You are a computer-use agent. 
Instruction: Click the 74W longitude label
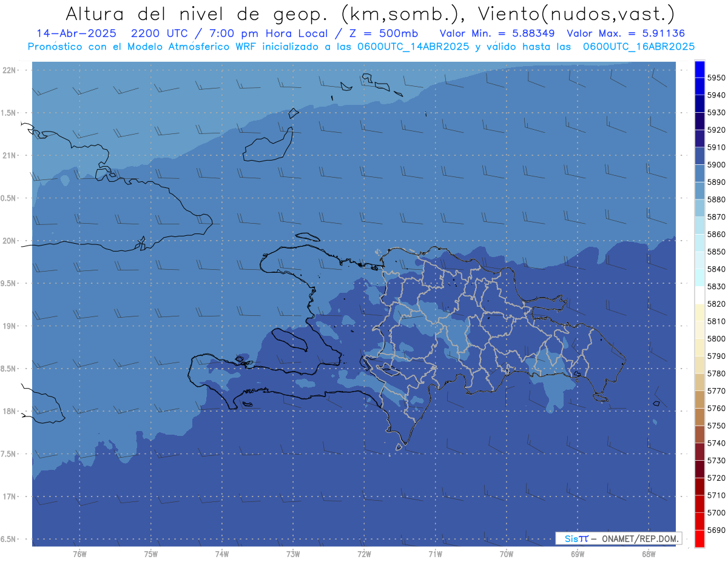click(221, 554)
